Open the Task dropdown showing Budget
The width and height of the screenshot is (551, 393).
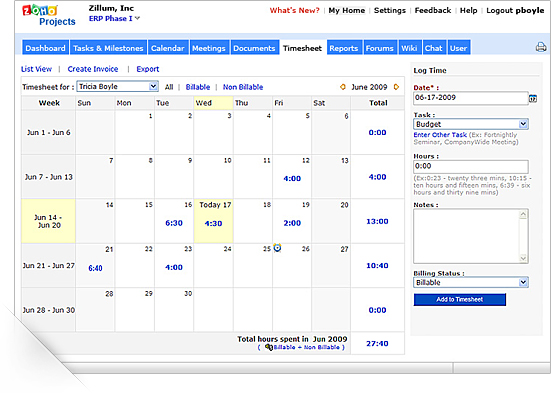(471, 124)
